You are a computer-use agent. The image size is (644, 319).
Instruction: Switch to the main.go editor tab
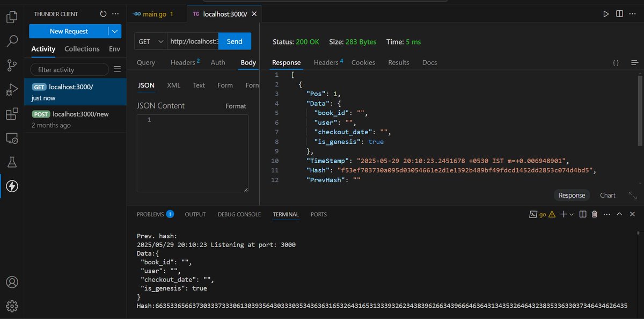tap(156, 14)
